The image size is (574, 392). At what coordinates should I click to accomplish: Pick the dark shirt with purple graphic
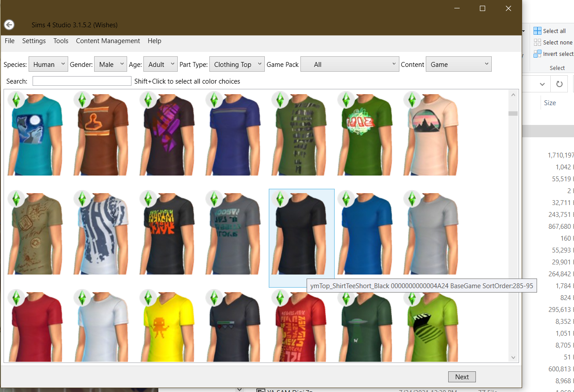click(x=167, y=134)
